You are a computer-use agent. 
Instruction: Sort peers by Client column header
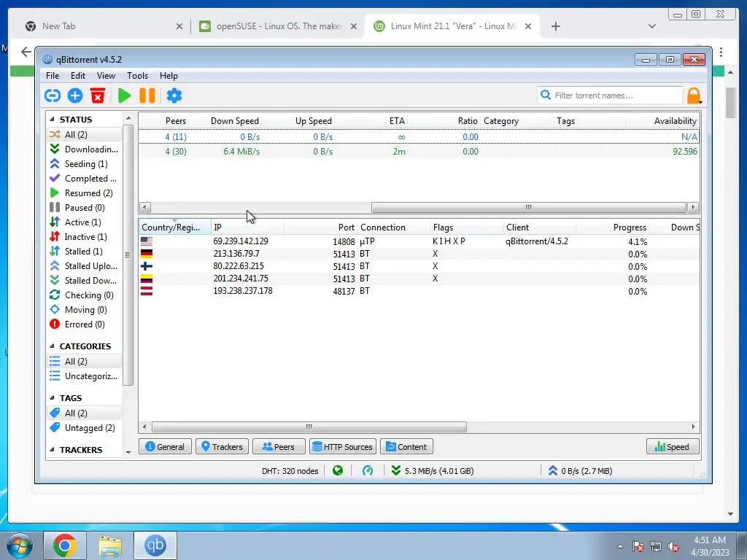coord(539,227)
